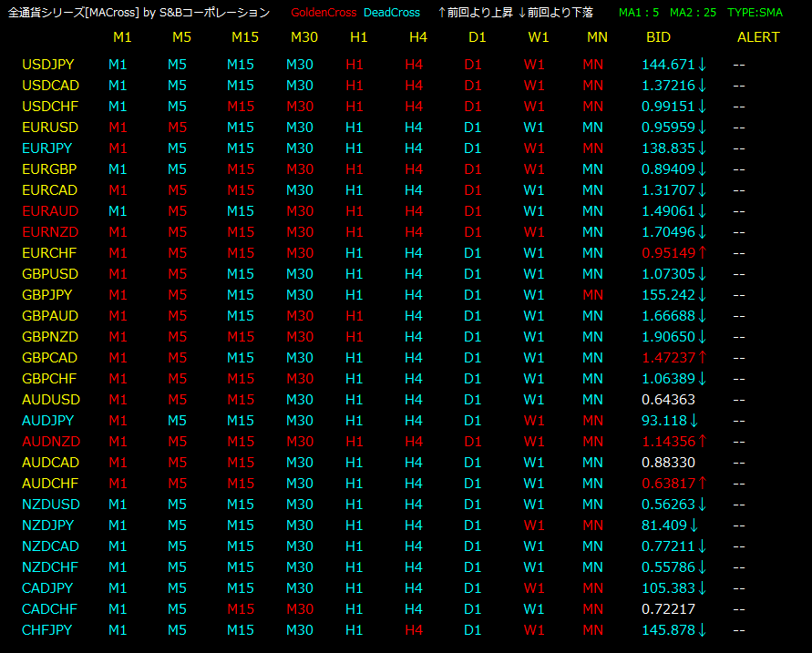The width and height of the screenshot is (812, 653).
Task: Select the USDCAD symbol row label
Action: (x=50, y=86)
